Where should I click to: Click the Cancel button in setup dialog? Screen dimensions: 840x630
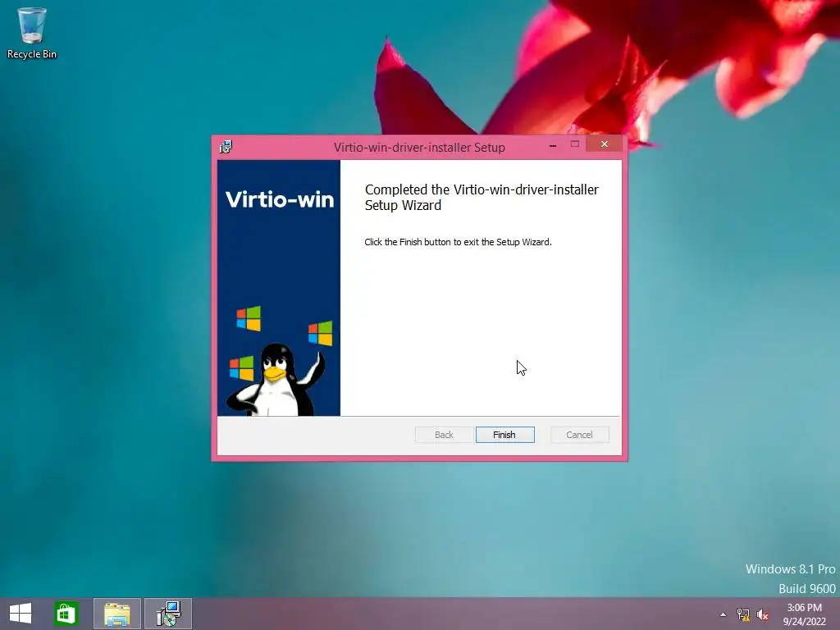tap(579, 435)
